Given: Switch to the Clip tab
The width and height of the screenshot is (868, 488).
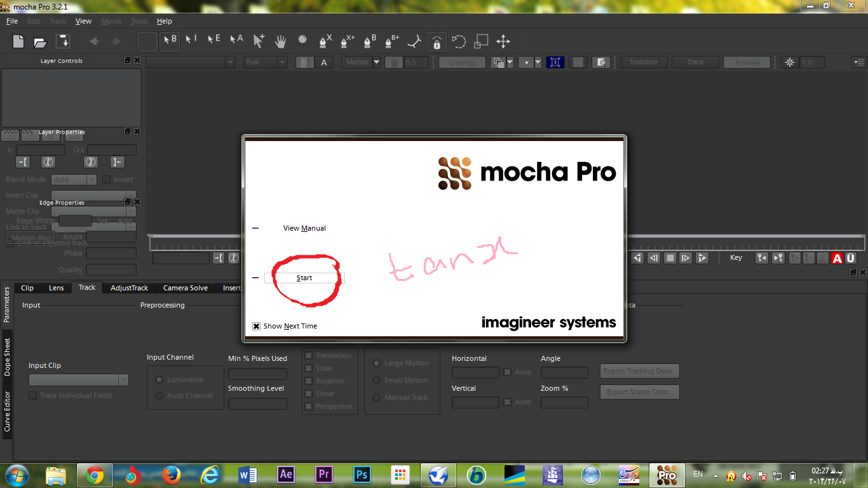Looking at the screenshot, I should [27, 288].
